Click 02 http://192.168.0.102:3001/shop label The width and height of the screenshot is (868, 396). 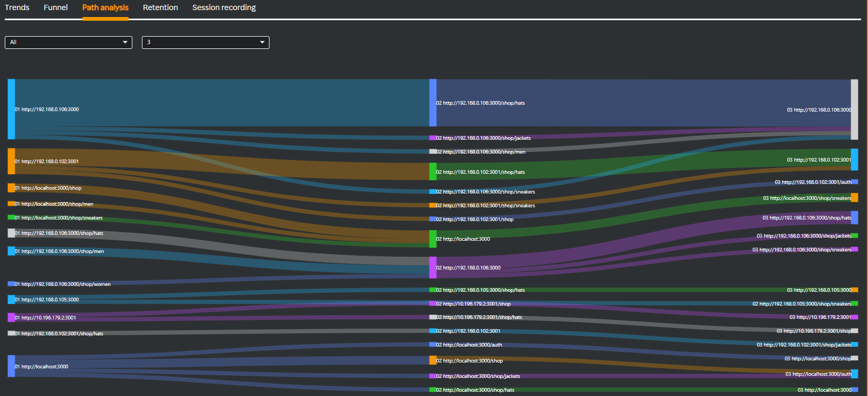click(475, 220)
